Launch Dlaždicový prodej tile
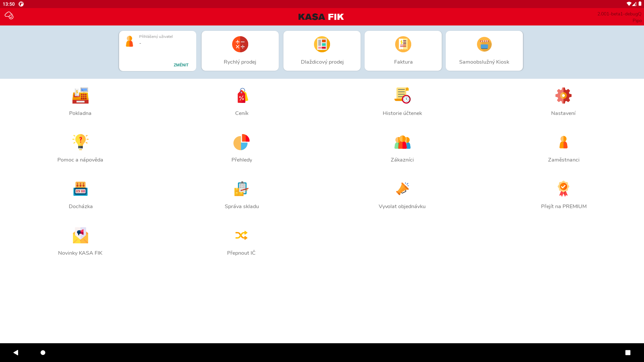Screen dimensions: 644x362 click(x=322, y=51)
